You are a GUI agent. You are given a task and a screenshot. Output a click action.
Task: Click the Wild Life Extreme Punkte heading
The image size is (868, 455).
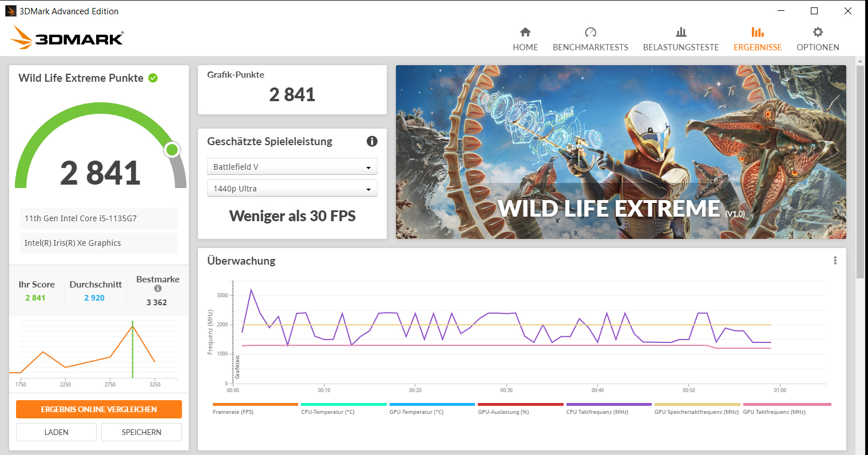pyautogui.click(x=81, y=78)
